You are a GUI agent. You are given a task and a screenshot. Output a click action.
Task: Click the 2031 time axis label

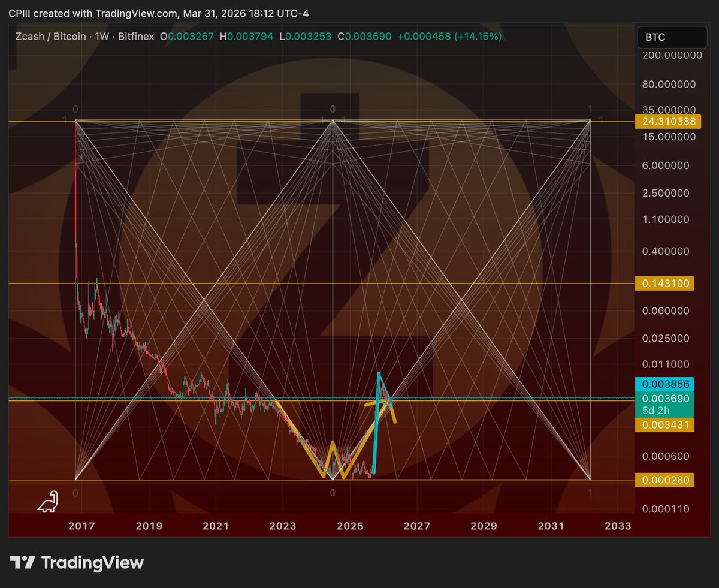(x=551, y=526)
